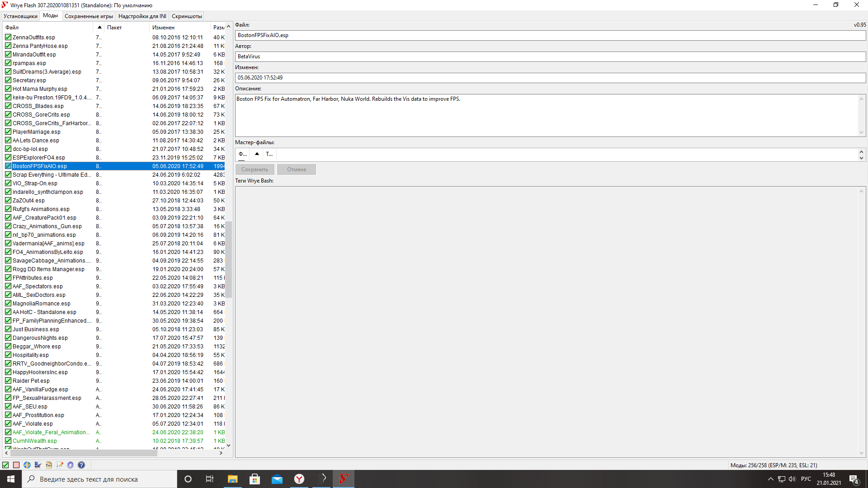Disable the MagnoliaRomance.esp plugin checkbox

click(x=8, y=304)
